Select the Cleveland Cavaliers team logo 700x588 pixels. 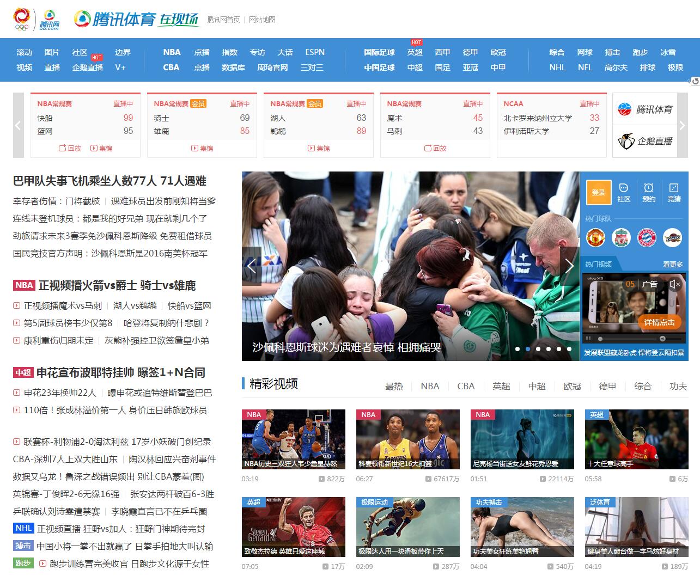tap(672, 237)
